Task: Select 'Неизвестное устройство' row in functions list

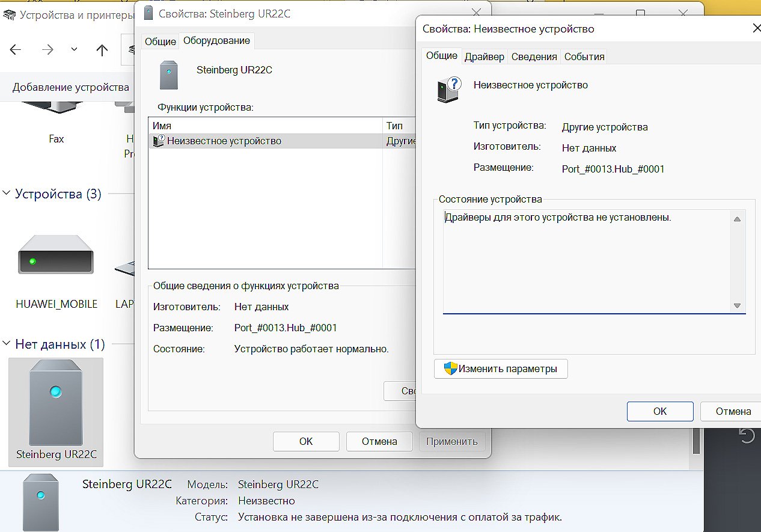Action: [283, 141]
